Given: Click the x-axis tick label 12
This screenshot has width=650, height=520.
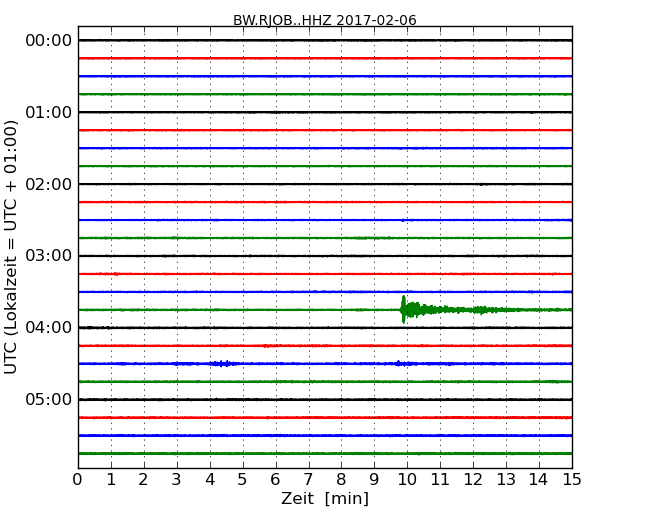Looking at the screenshot, I should click(x=473, y=480).
